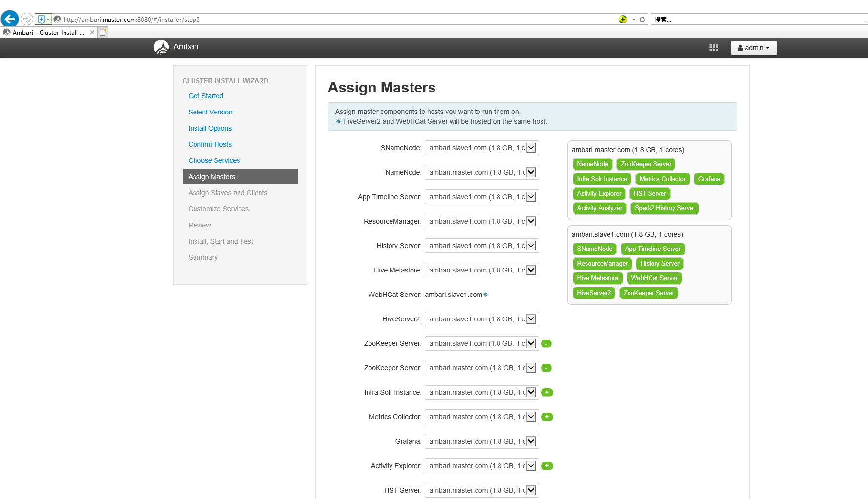Click the ambari.slave1.com host heading
This screenshot has height=499, width=868.
click(627, 234)
